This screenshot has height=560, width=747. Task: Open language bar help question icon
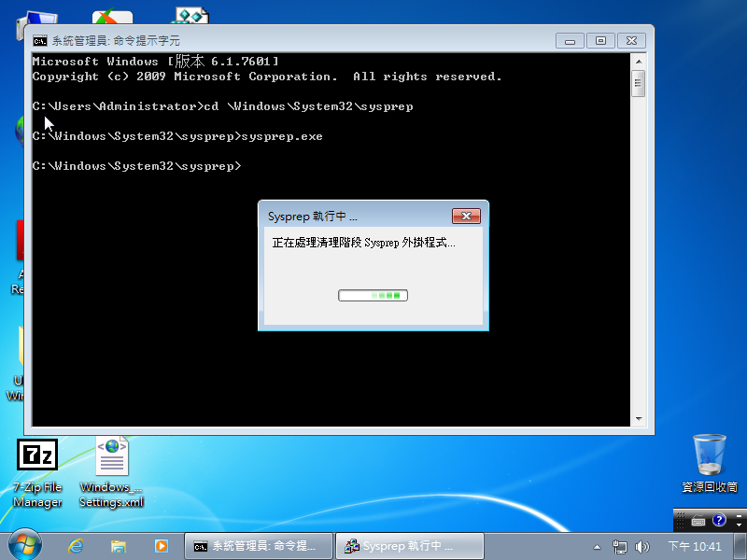pos(719,520)
